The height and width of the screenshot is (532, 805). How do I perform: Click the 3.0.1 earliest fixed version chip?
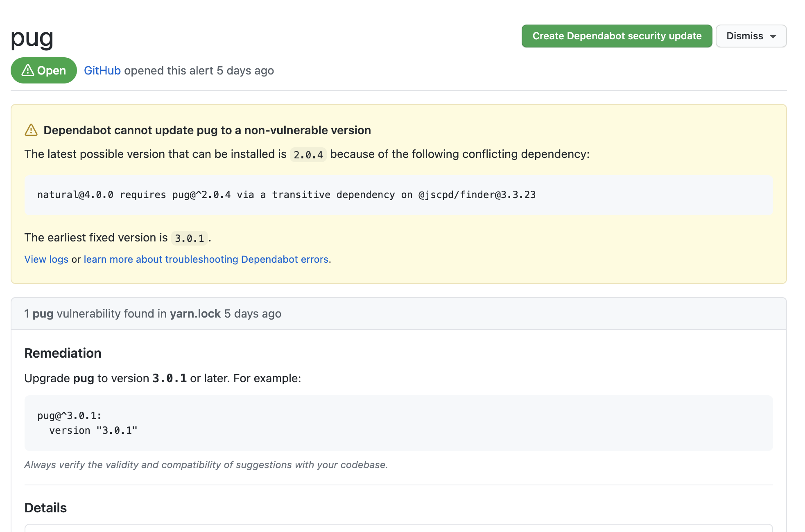190,238
